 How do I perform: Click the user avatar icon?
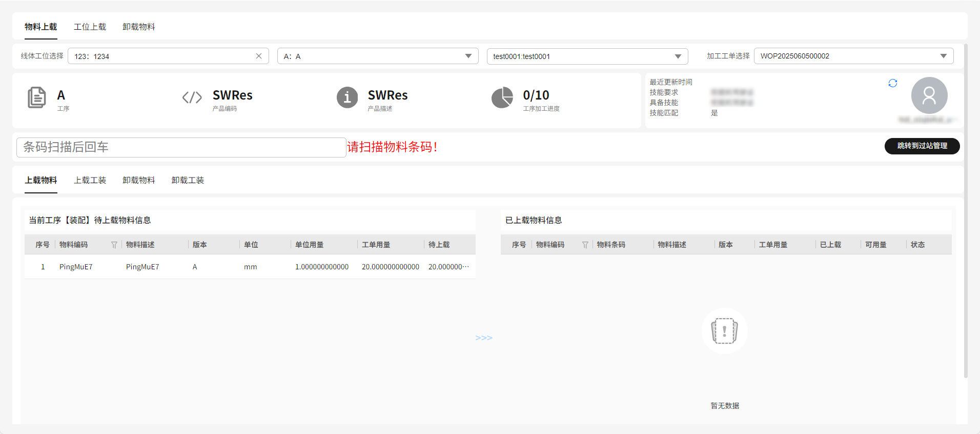[x=929, y=95]
